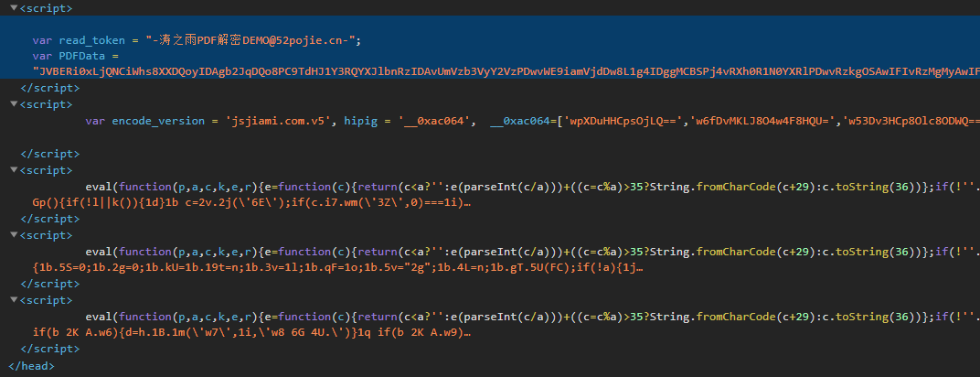Click the eval line above if(b 2K A.w6)
This screenshot has width=980, height=377.
pos(532,317)
